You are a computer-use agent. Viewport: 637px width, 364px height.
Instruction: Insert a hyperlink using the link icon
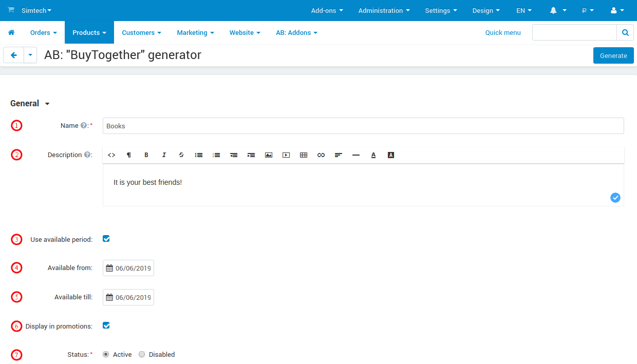click(x=321, y=155)
